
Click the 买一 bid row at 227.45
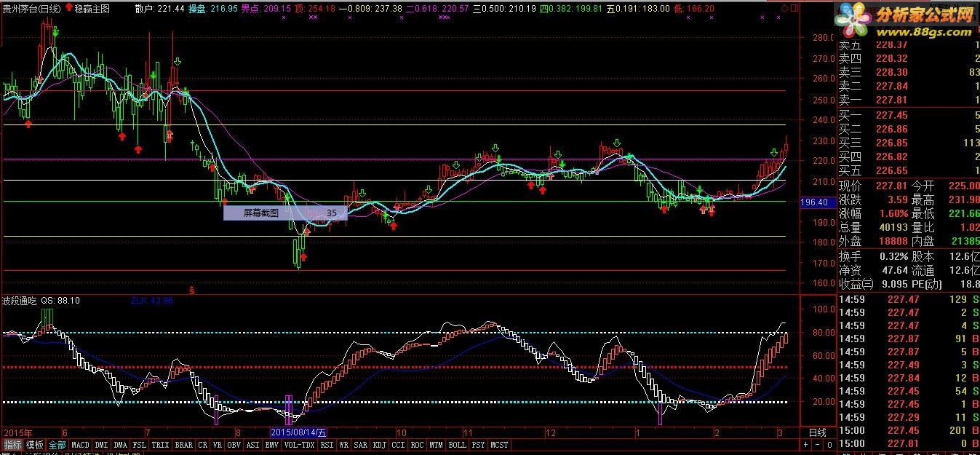point(908,115)
